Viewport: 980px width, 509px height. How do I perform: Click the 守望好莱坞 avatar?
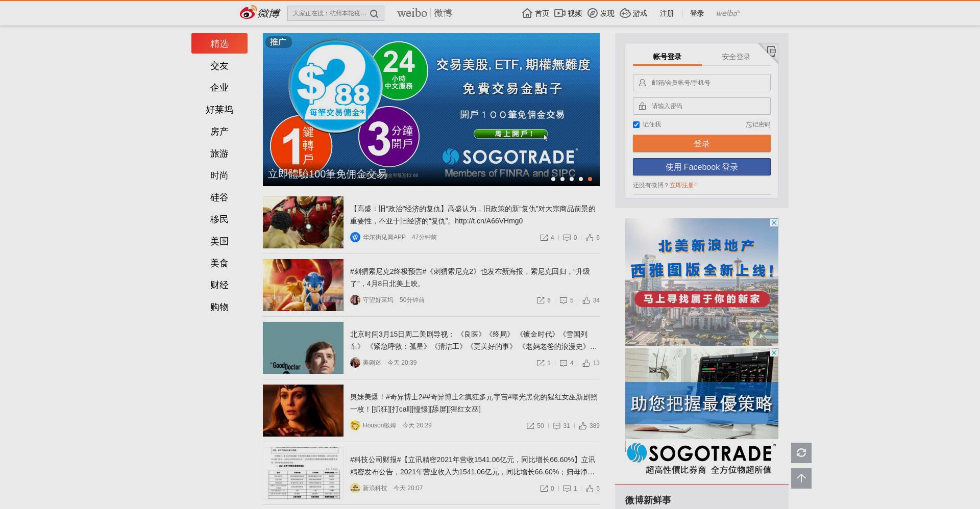(x=355, y=300)
